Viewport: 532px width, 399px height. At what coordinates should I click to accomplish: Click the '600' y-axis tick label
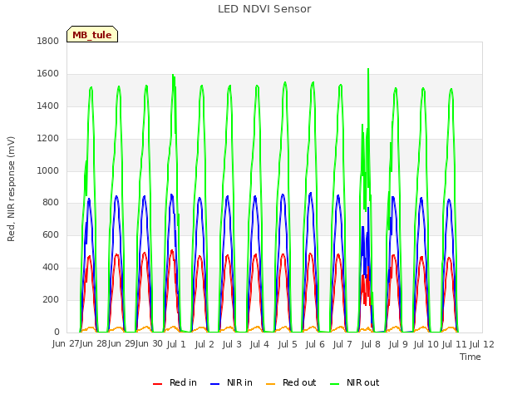(x=51, y=234)
